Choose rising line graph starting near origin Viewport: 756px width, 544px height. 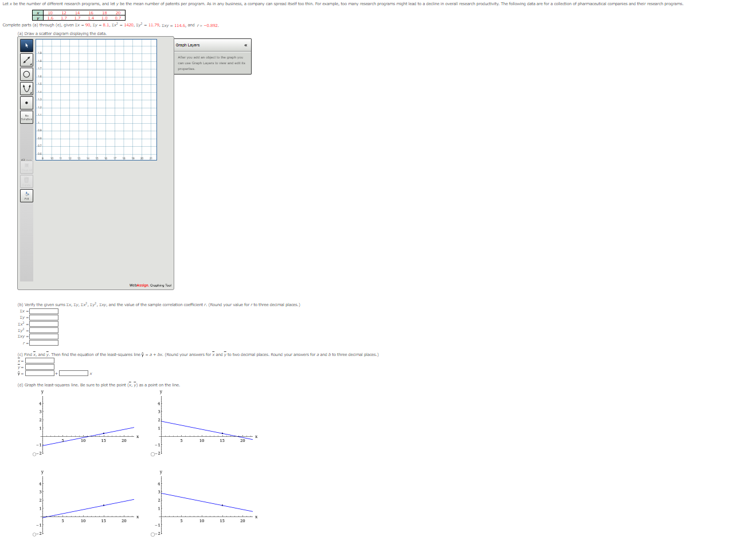tap(34, 535)
